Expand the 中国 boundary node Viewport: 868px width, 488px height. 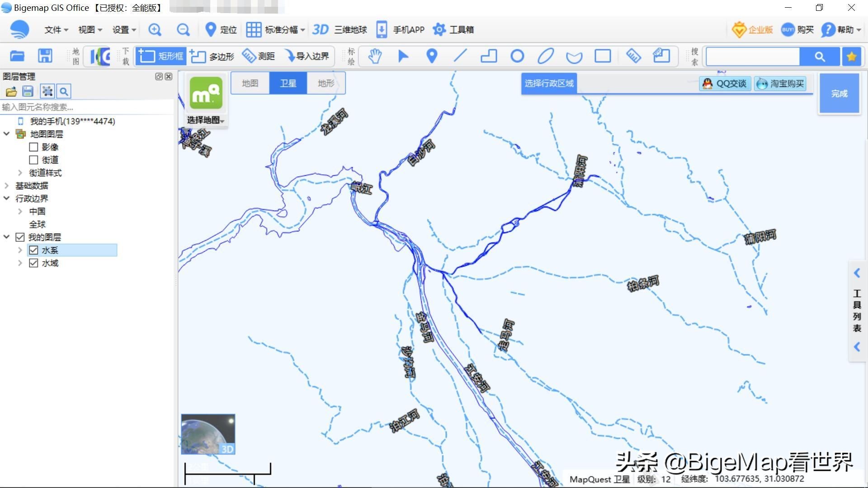click(x=20, y=211)
